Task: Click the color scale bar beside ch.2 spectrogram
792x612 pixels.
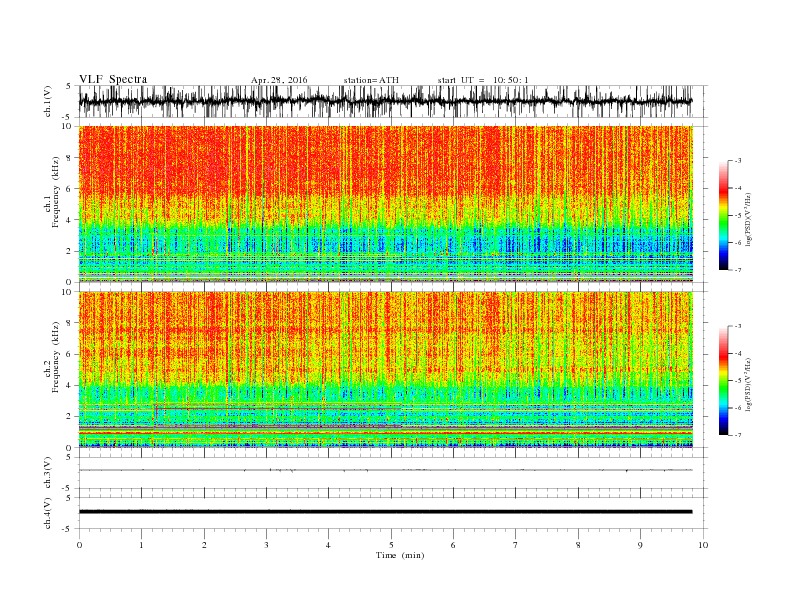Action: click(x=723, y=380)
